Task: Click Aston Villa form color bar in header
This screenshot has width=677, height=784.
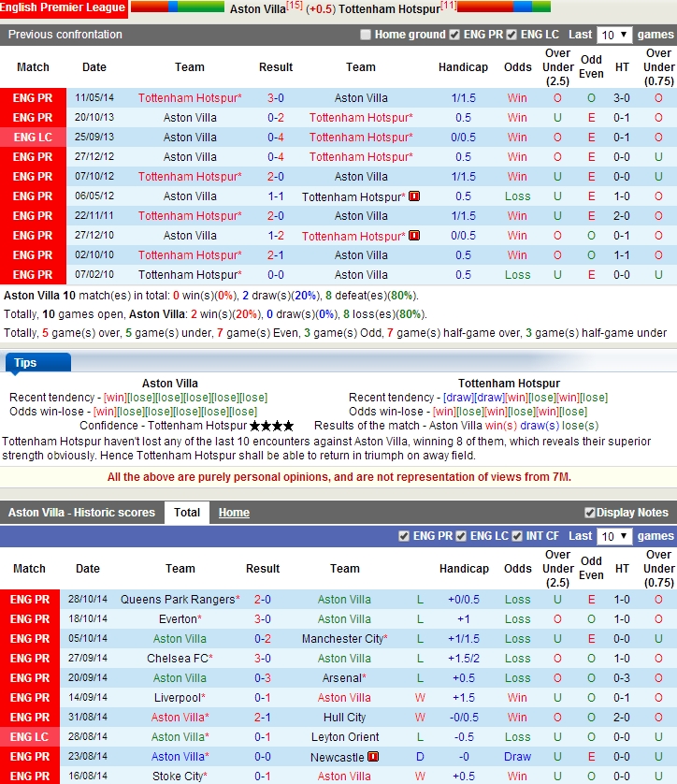Action: [x=178, y=7]
